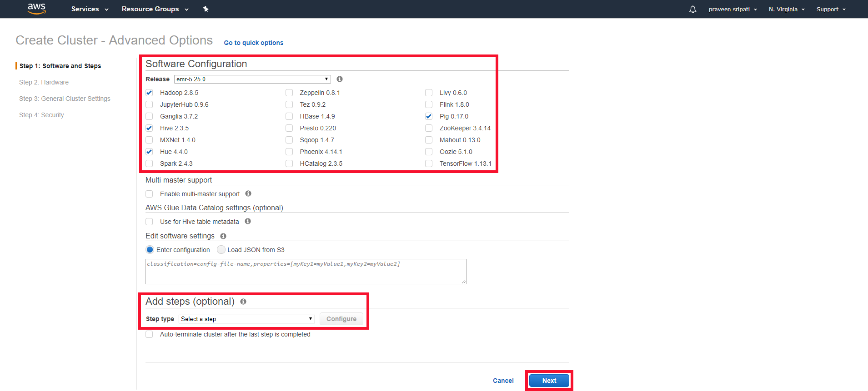
Task: Go to Step 3: General Cluster Settings
Action: 65,99
